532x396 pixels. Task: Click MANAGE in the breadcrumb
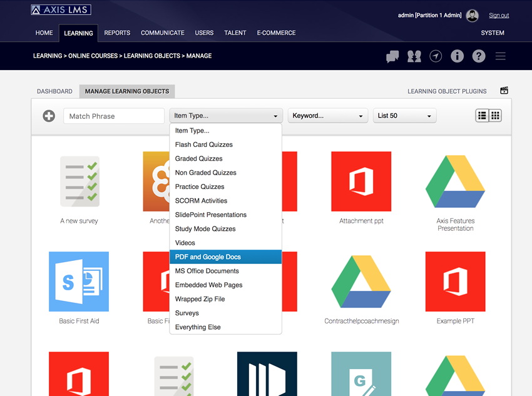click(x=199, y=56)
